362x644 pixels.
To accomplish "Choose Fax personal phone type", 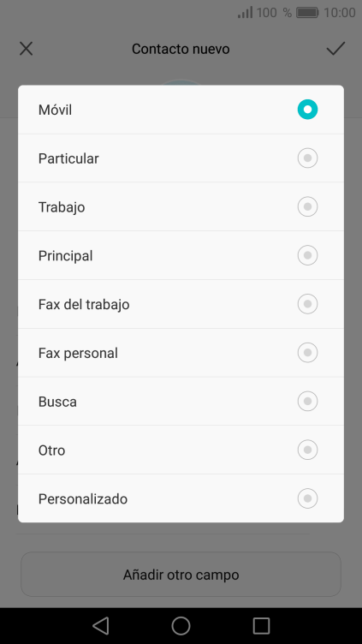I will pos(181,353).
